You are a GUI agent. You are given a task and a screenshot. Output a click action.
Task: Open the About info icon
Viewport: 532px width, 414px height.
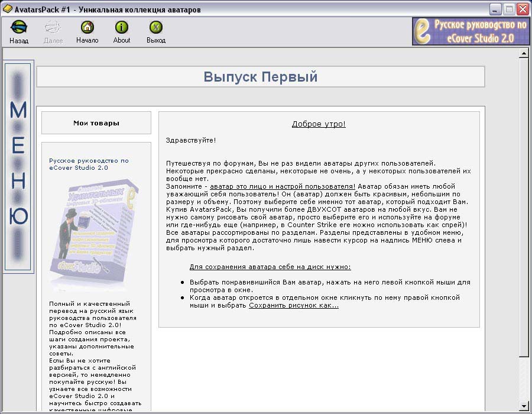(121, 27)
